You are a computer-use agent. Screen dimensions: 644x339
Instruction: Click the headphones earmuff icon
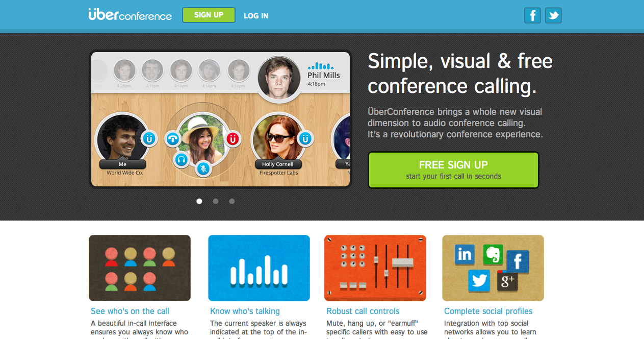pyautogui.click(x=182, y=160)
